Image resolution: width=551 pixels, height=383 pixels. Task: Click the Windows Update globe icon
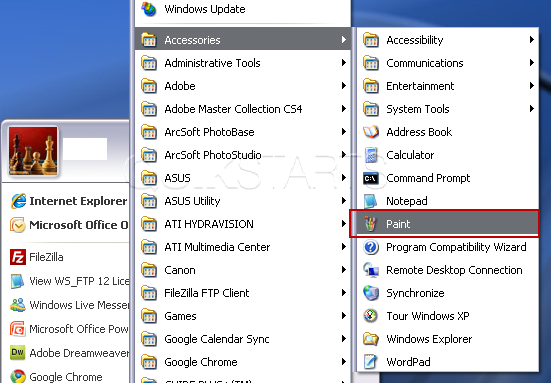click(149, 9)
